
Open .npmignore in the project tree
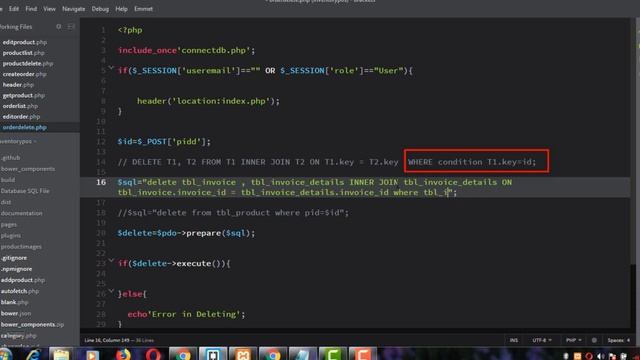16,269
